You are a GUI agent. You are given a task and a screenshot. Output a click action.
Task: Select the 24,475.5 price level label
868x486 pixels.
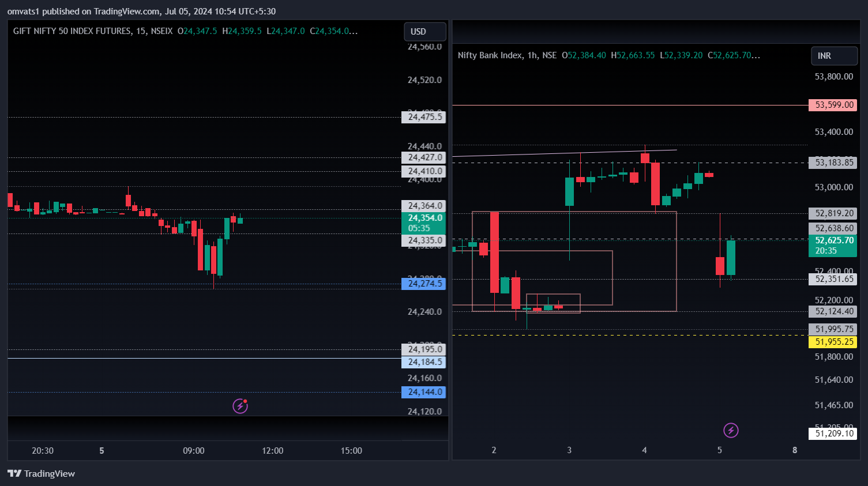point(424,117)
